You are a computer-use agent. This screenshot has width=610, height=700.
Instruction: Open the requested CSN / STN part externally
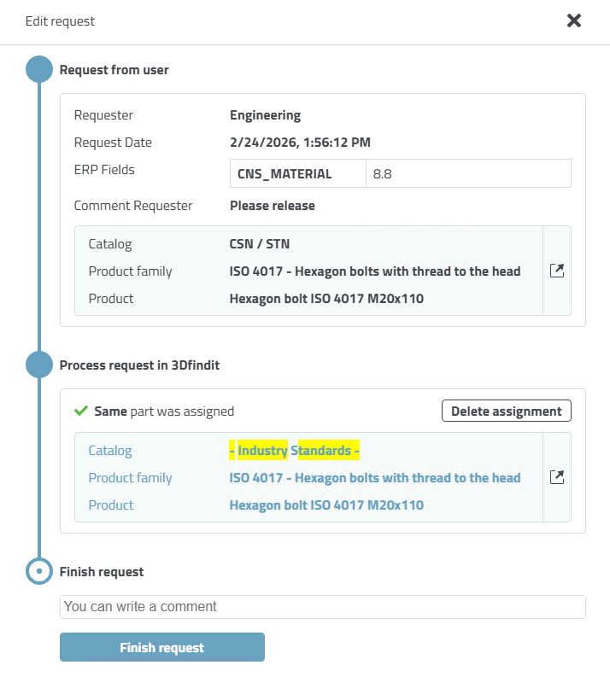[557, 271]
